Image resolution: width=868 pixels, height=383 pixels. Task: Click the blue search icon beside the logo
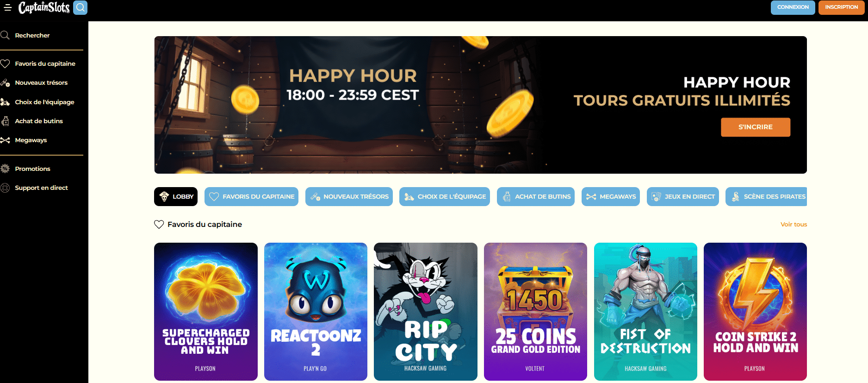[x=80, y=7]
